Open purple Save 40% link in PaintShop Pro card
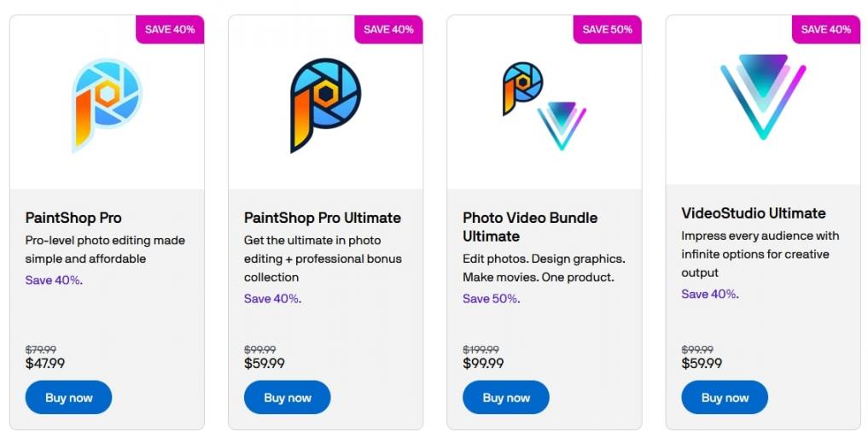 [53, 280]
